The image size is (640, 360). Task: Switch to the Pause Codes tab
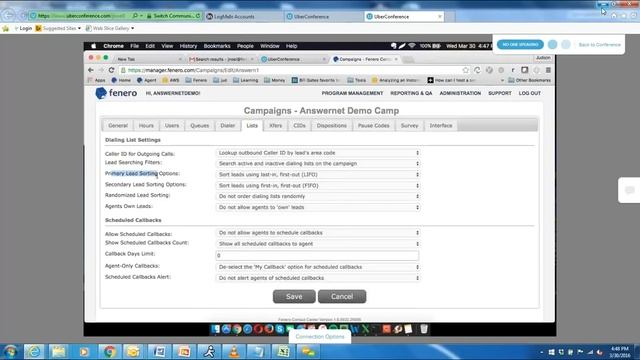tap(373, 126)
